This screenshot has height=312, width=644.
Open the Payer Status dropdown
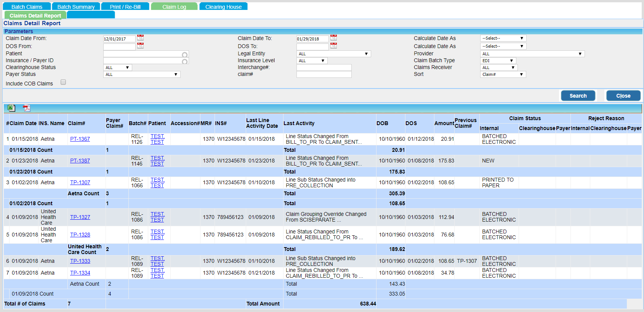142,74
